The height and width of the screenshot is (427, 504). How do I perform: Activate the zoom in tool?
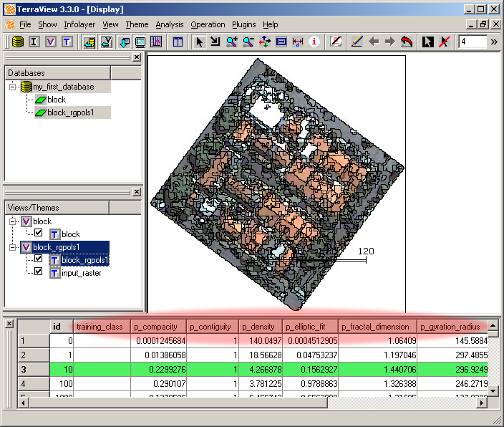point(231,42)
